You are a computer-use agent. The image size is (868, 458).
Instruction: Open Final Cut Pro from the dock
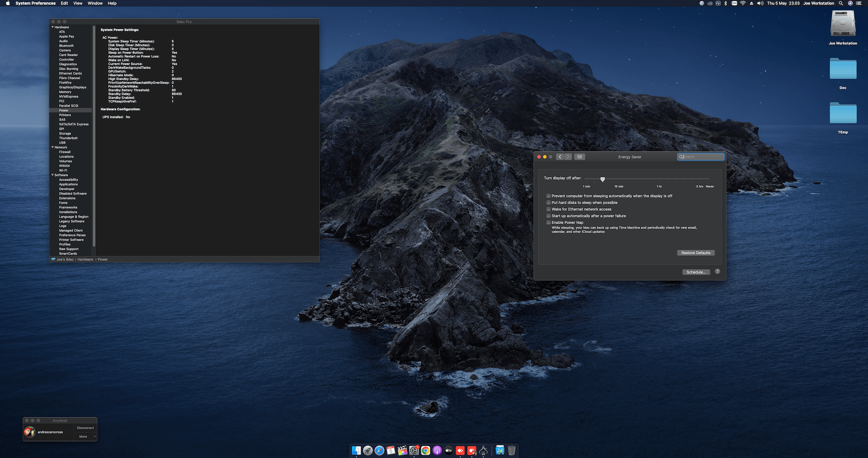(402, 450)
